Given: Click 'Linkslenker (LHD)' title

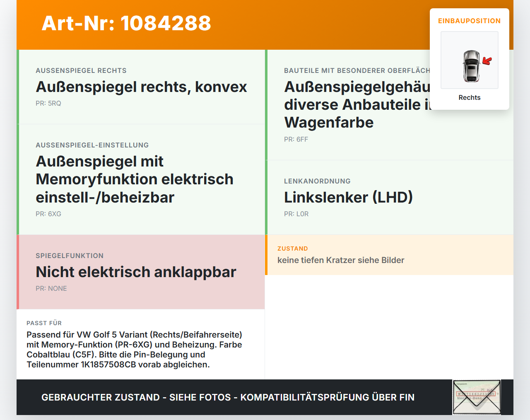Looking at the screenshot, I should pyautogui.click(x=348, y=197).
